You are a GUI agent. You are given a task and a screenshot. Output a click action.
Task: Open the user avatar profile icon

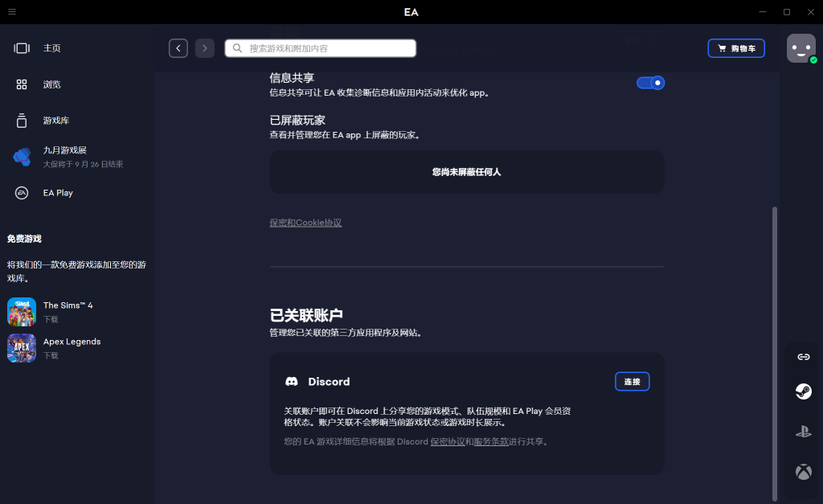pos(801,48)
